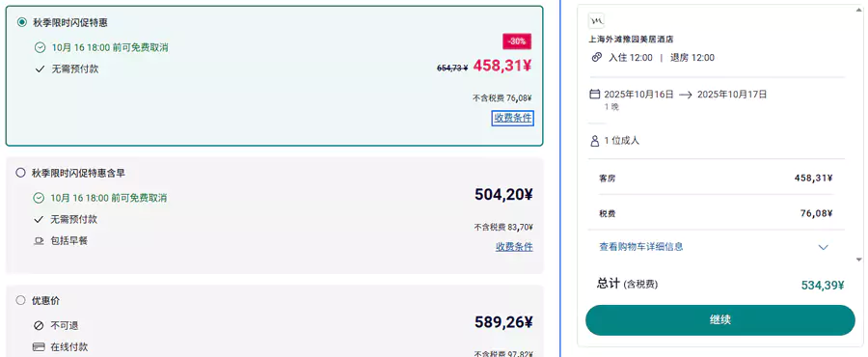Click the credit card icon beside 在线付款
This screenshot has width=868, height=357.
[39, 347]
